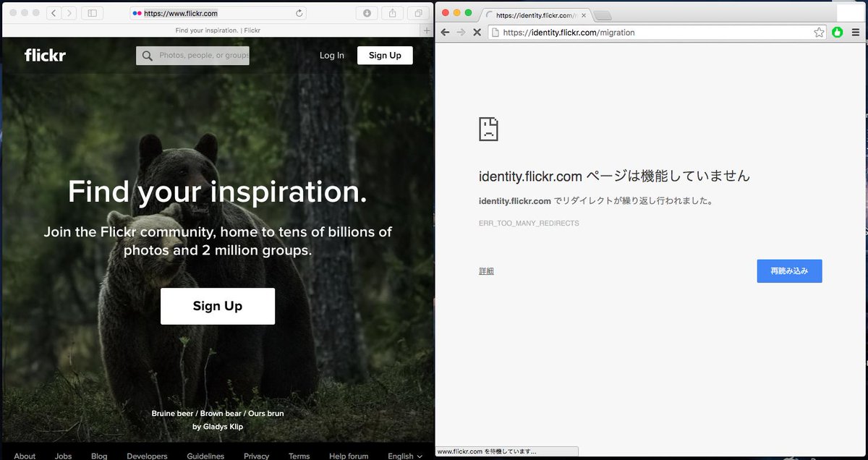Click the Log In link on Flickr

coord(332,56)
